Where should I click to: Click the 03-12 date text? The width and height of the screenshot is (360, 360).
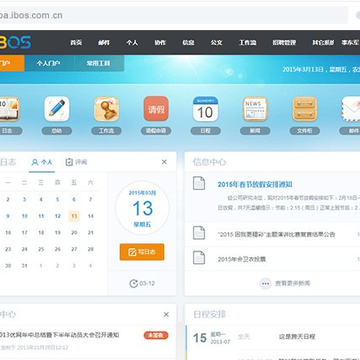point(147,283)
